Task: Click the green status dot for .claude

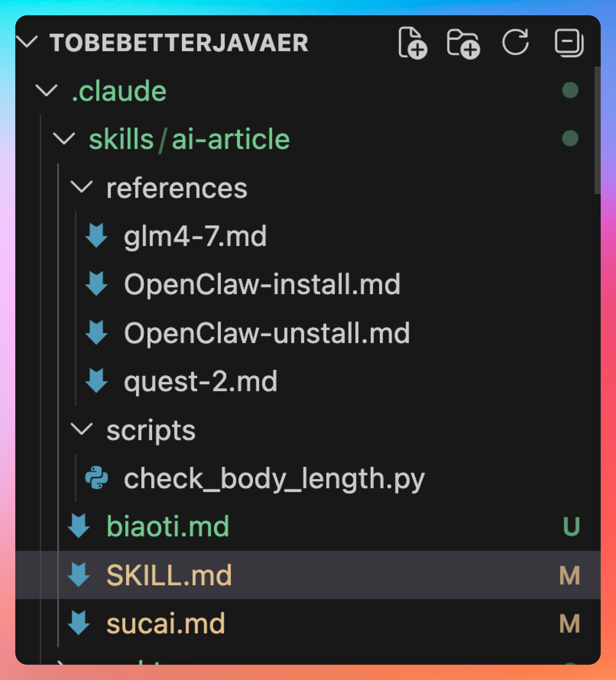Action: 570,91
